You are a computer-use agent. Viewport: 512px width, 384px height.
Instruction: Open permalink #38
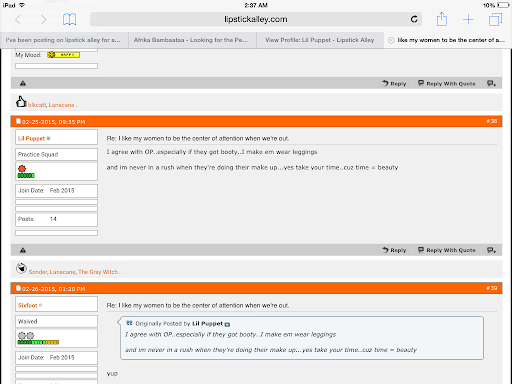492,121
